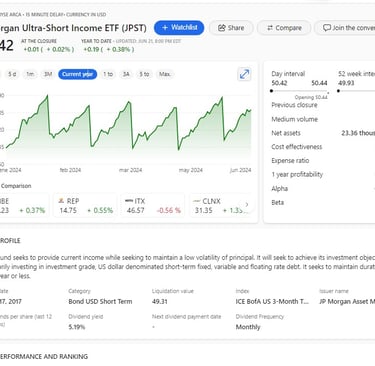The height and width of the screenshot is (366, 375).
Task: Click the speech bubble conversation icon
Action: click(327, 28)
